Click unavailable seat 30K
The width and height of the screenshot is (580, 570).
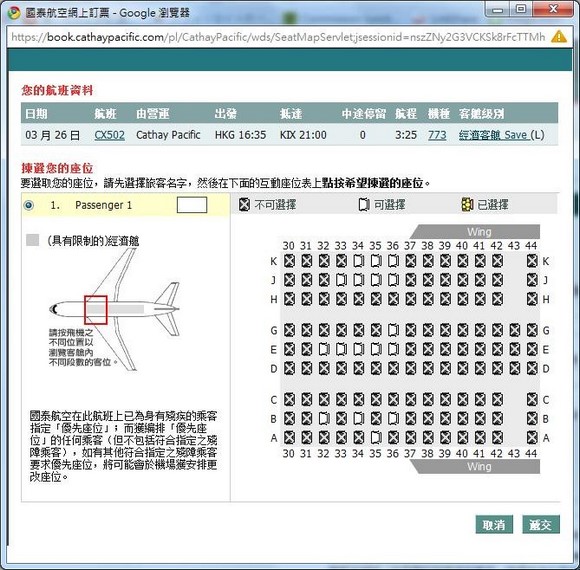[289, 261]
